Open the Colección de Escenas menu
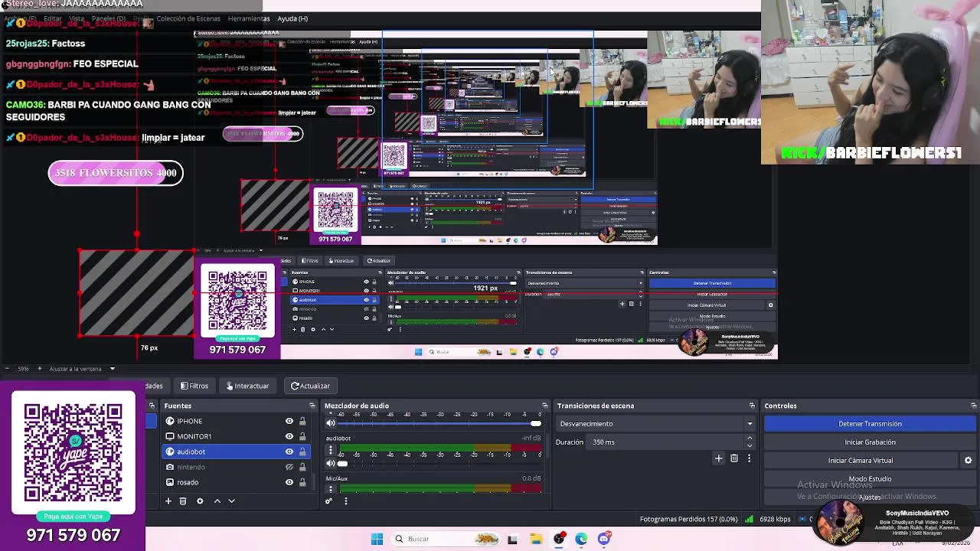This screenshot has height=551, width=980. [188, 18]
